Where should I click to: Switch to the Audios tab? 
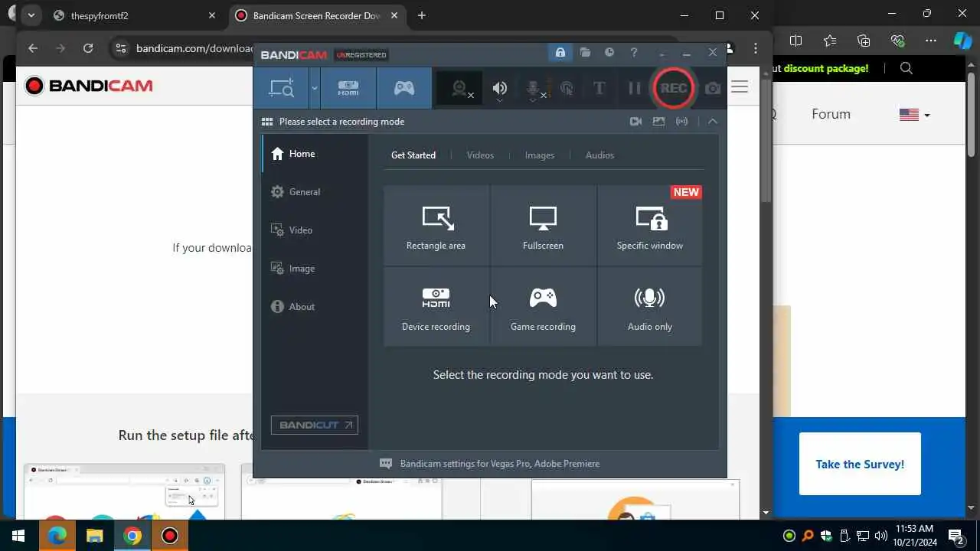(x=599, y=155)
